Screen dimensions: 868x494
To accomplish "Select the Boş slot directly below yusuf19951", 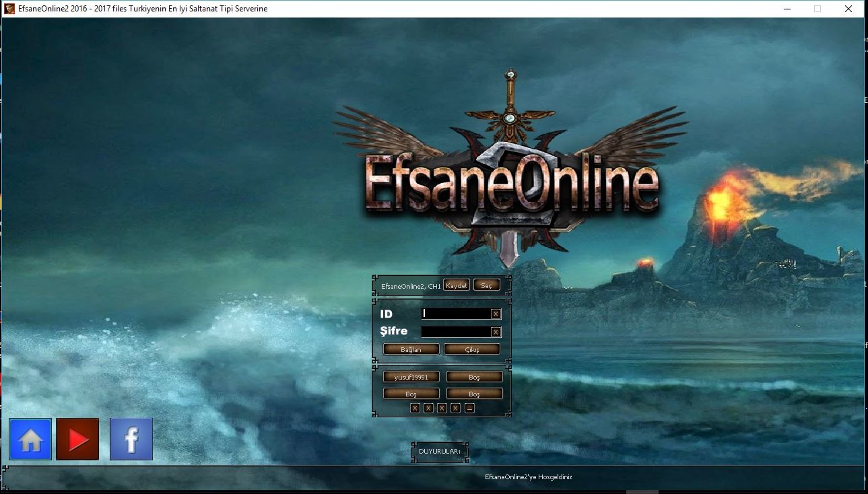I will click(x=411, y=394).
